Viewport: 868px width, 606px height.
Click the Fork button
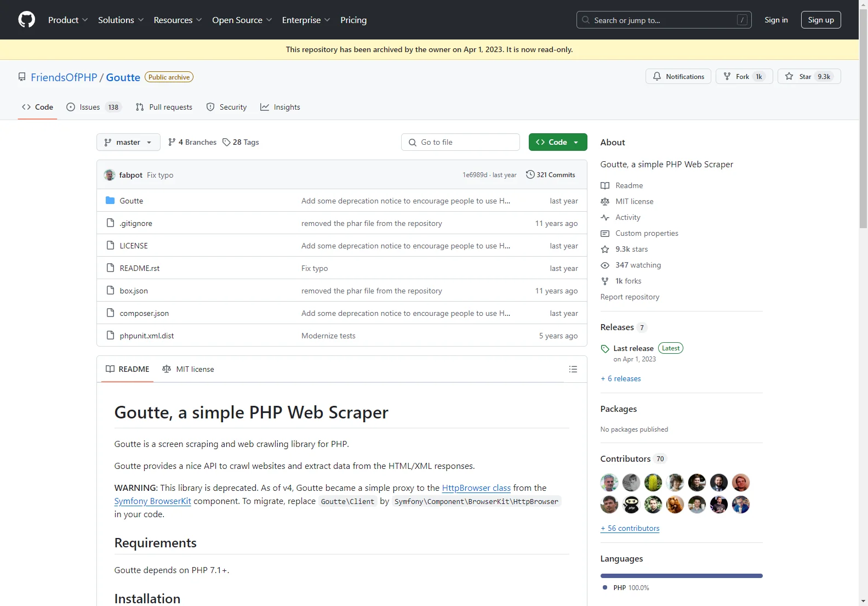click(x=744, y=76)
